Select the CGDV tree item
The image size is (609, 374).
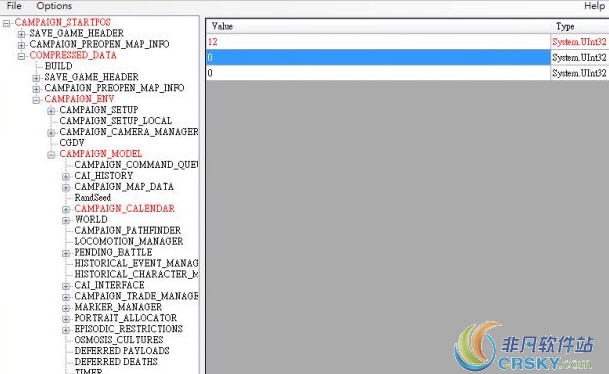click(x=72, y=143)
